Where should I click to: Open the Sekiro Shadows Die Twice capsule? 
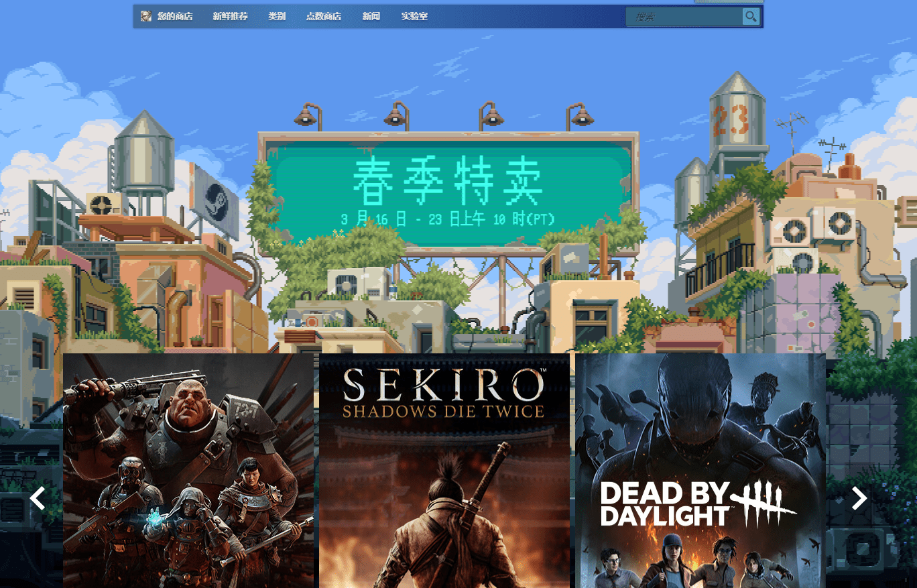click(444, 471)
